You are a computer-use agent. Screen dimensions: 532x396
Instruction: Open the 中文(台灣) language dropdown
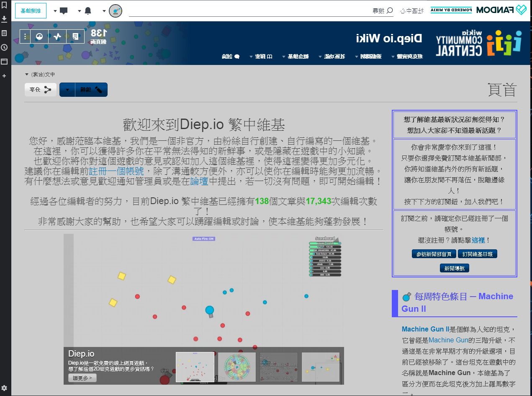click(40, 74)
